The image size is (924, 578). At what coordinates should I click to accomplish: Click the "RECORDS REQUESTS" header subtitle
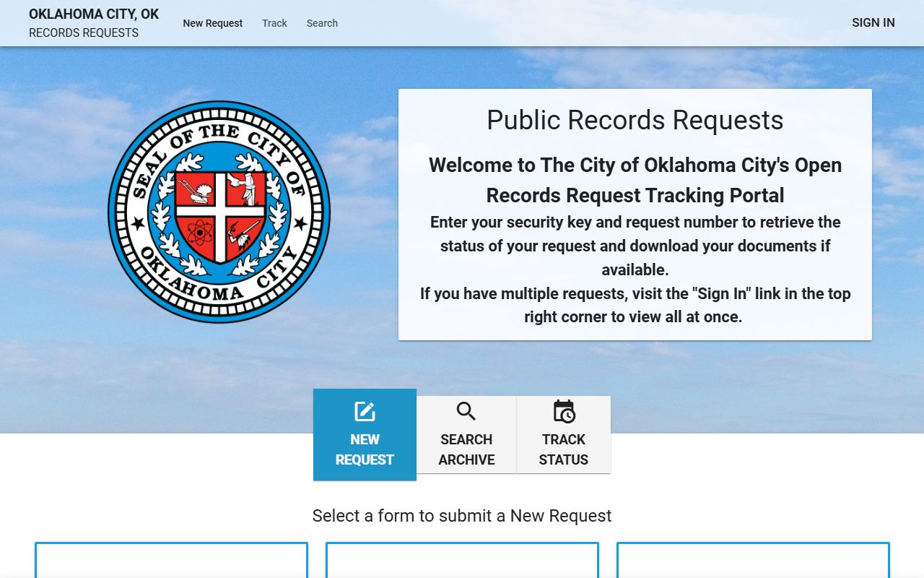coord(84,33)
